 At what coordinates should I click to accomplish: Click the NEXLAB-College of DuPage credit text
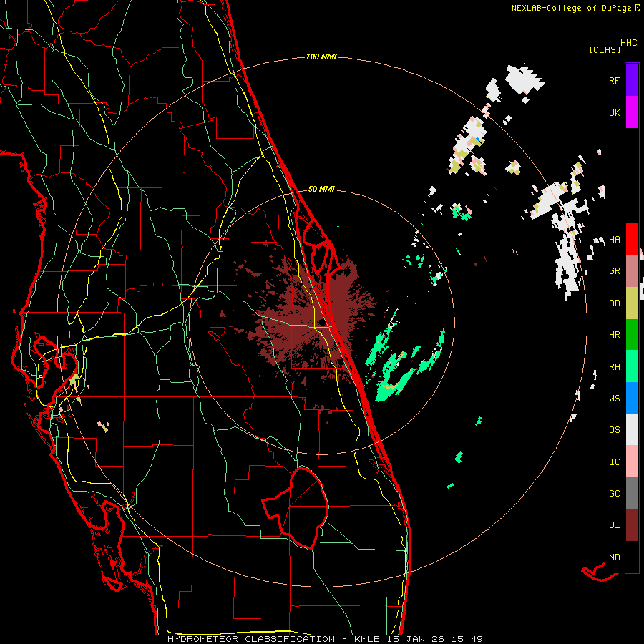coord(571,8)
